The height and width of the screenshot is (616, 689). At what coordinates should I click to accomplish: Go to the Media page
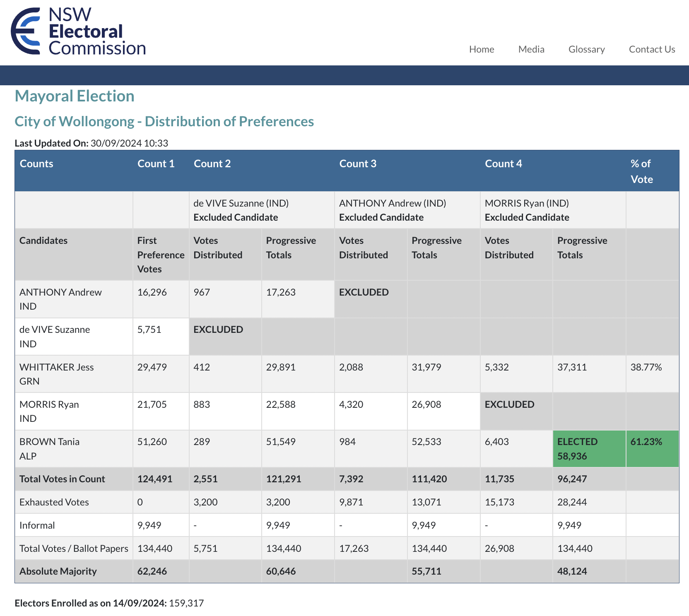tap(531, 49)
